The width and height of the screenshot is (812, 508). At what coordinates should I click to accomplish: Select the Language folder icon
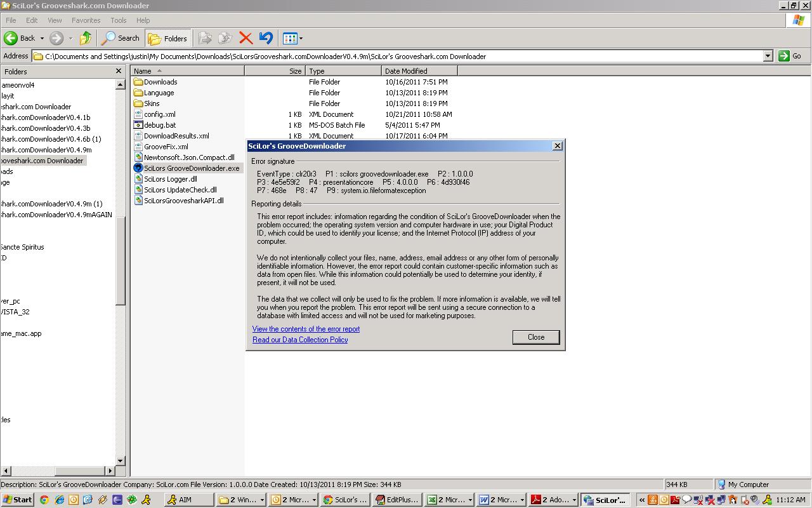[138, 93]
